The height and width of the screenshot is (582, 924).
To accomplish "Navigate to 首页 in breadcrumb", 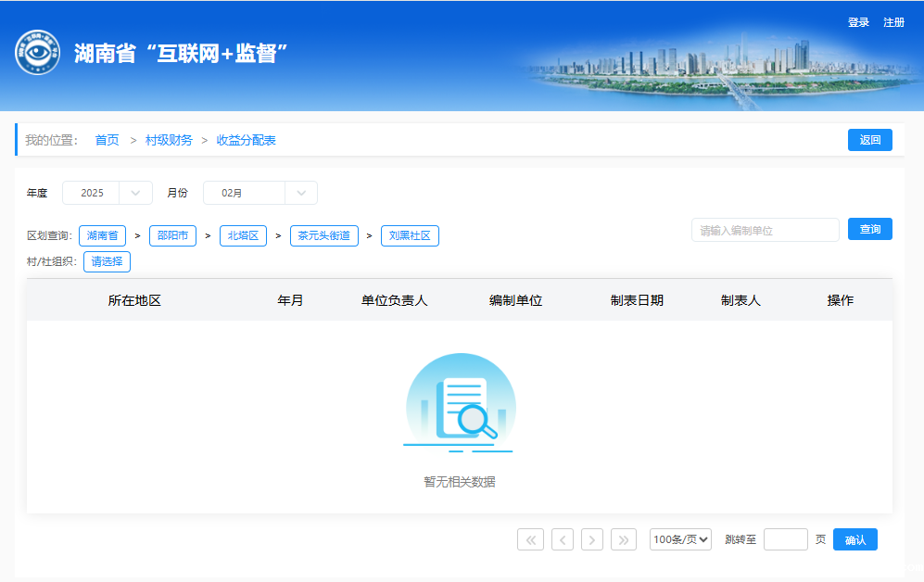I will coord(107,140).
